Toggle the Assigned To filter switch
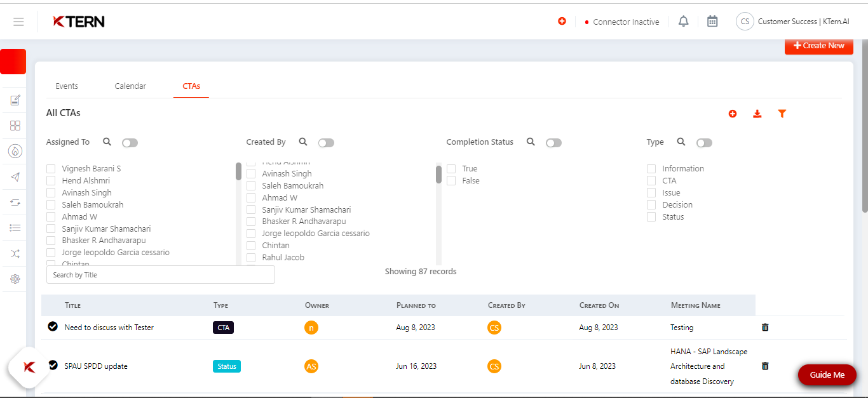 point(130,143)
